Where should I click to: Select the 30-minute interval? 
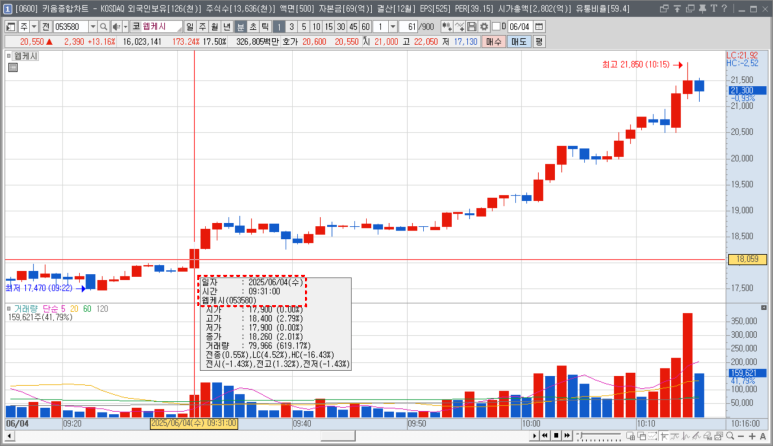(341, 27)
